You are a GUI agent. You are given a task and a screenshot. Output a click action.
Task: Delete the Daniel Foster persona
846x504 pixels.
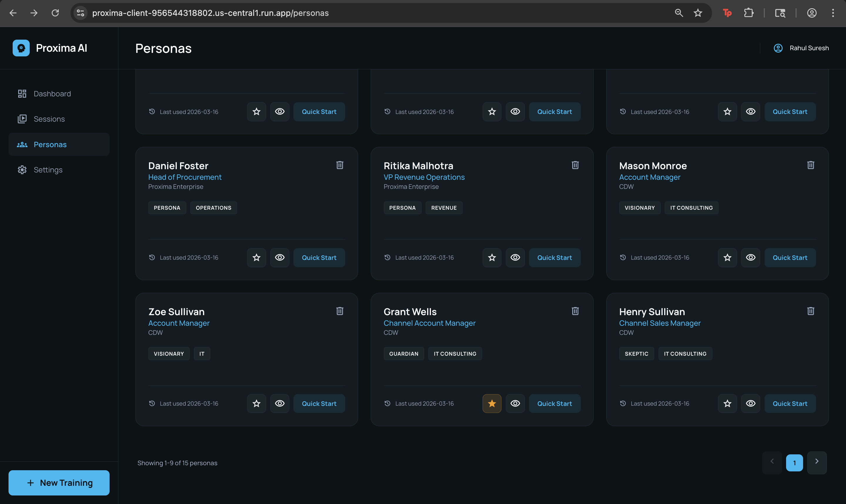coord(340,165)
